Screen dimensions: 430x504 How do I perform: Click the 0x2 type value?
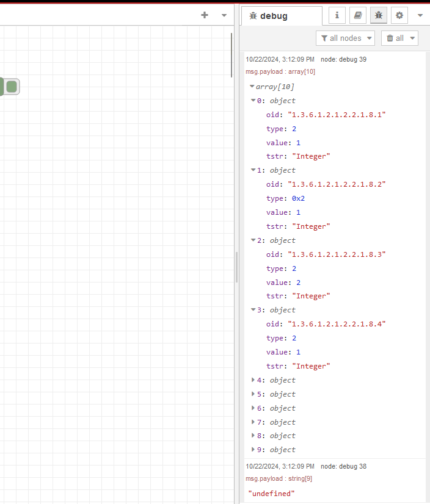click(298, 199)
